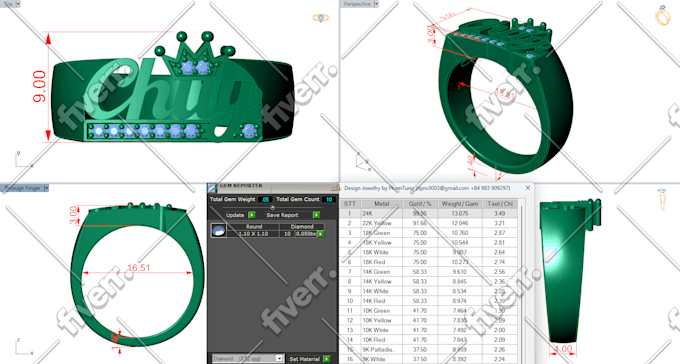Select the 10K Yellow row
The height and width of the screenshot is (364, 680).
pos(429,320)
